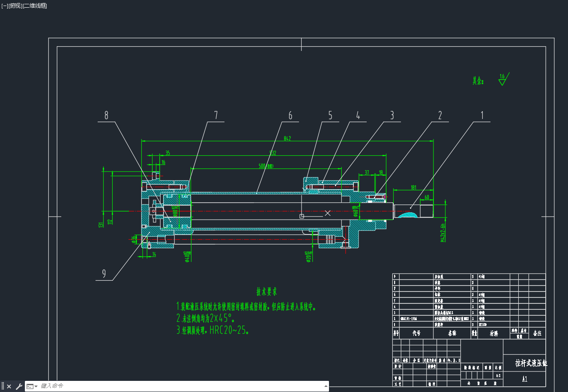Select the 代号 column header
The width and height of the screenshot is (568, 392).
tap(416, 333)
